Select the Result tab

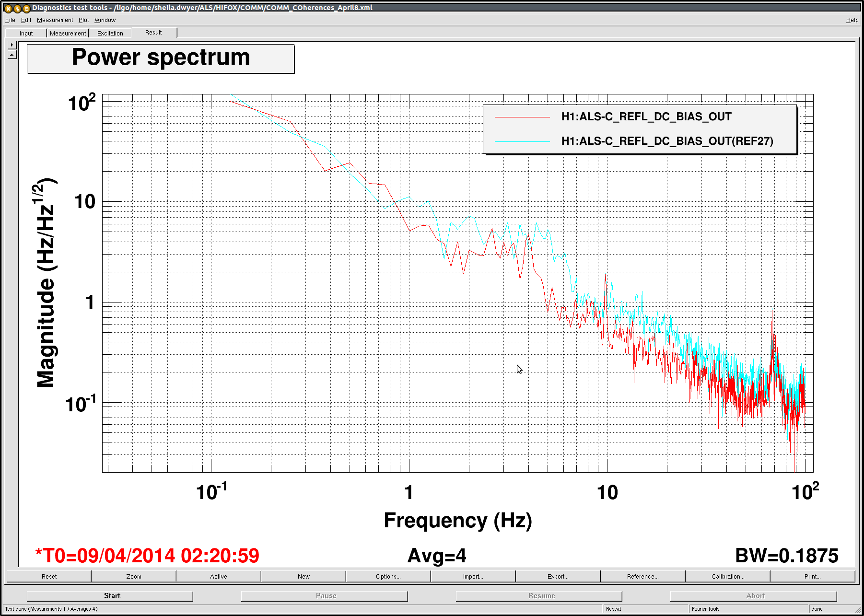pyautogui.click(x=153, y=33)
